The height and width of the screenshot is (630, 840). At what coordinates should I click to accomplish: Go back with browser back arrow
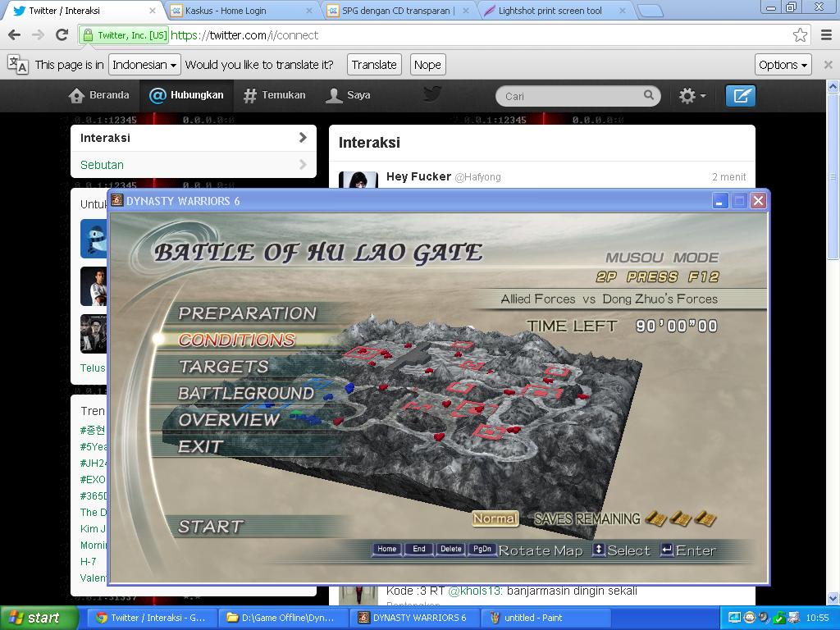(15, 34)
